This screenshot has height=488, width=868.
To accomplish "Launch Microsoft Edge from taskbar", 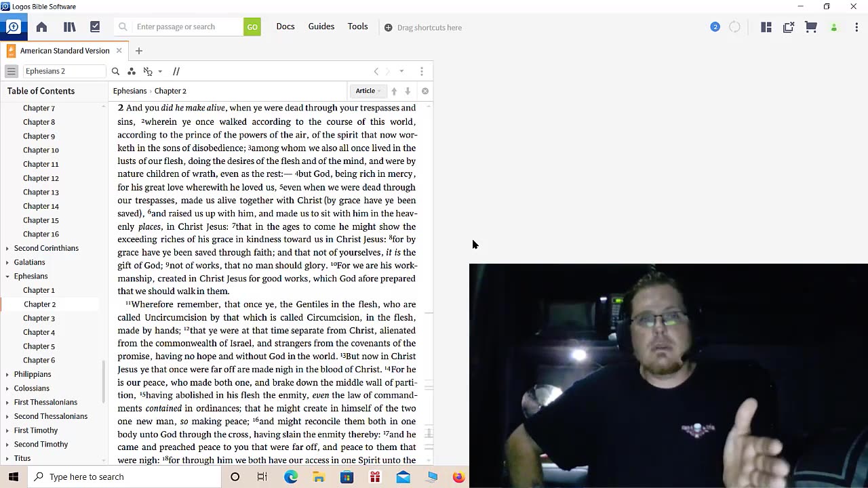I will [x=291, y=476].
